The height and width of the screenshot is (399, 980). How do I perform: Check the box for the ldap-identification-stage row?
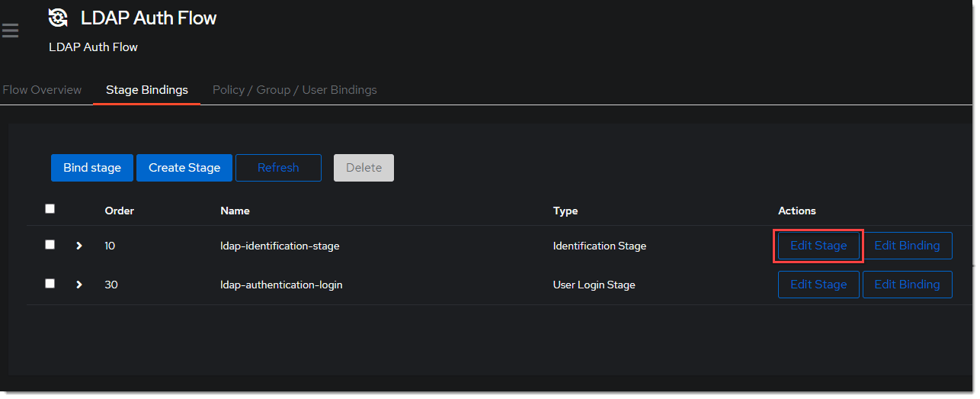(x=50, y=245)
